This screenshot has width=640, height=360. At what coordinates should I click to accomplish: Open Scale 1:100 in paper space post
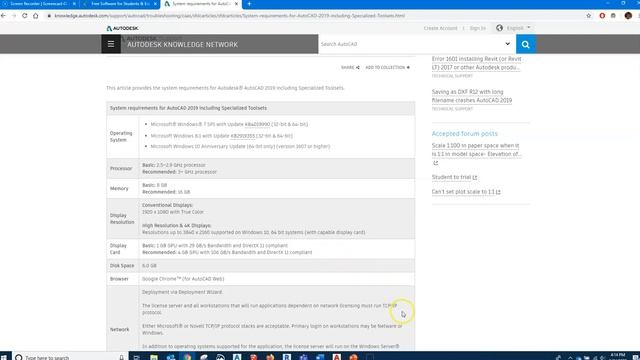point(476,150)
